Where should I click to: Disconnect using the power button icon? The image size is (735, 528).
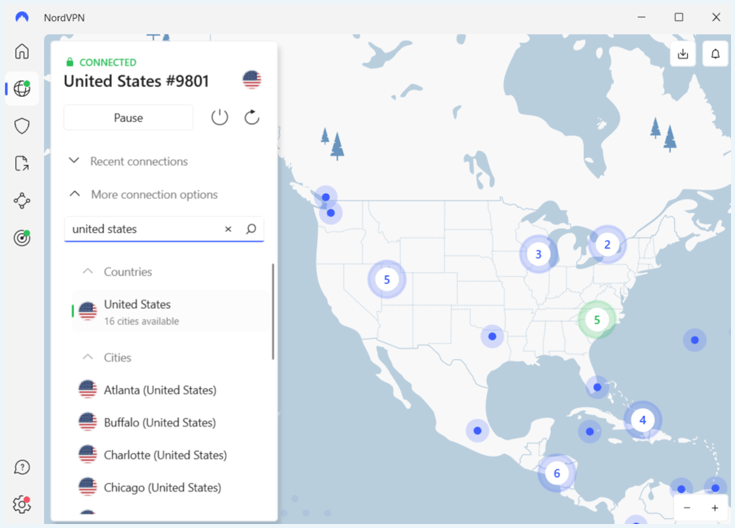219,117
